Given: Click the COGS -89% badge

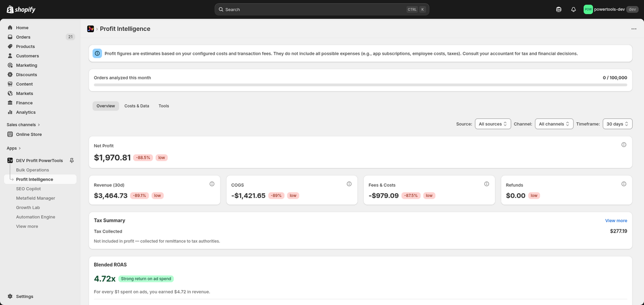Looking at the screenshot, I should coord(276,196).
